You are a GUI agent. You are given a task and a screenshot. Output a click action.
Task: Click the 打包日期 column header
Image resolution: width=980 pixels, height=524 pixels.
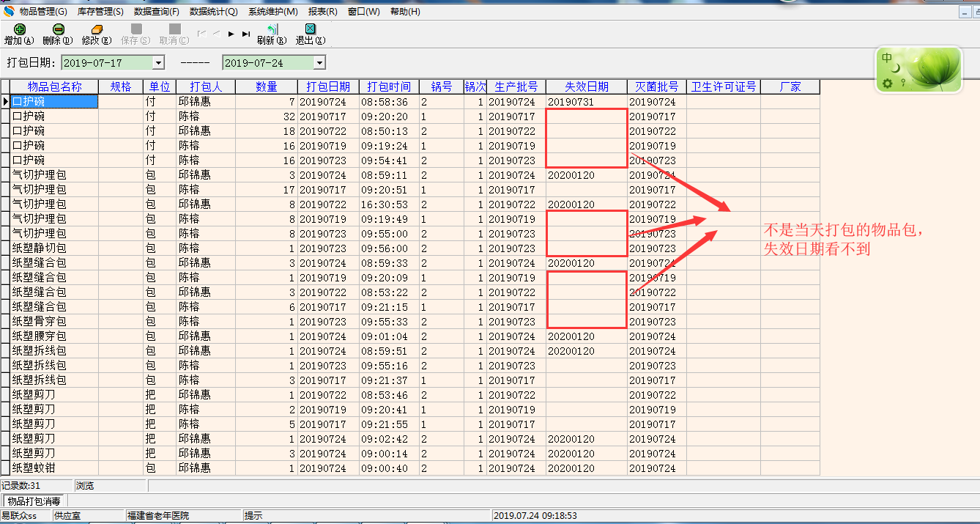328,86
